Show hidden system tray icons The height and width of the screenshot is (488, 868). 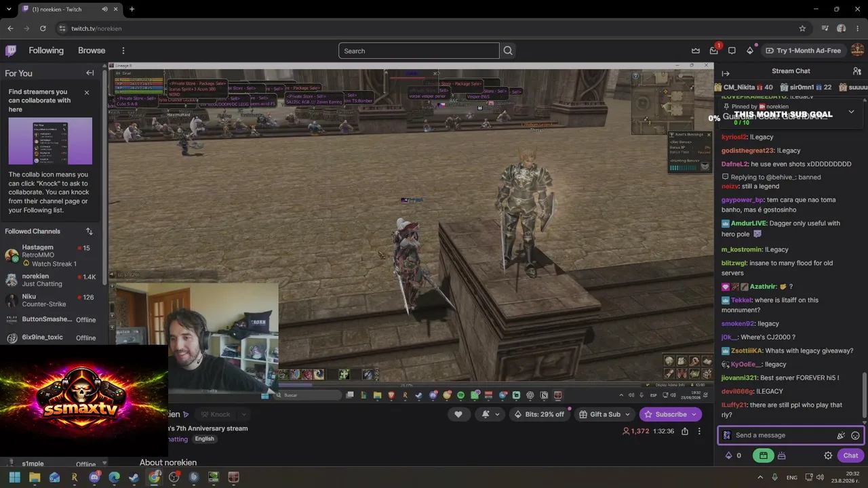tap(759, 477)
